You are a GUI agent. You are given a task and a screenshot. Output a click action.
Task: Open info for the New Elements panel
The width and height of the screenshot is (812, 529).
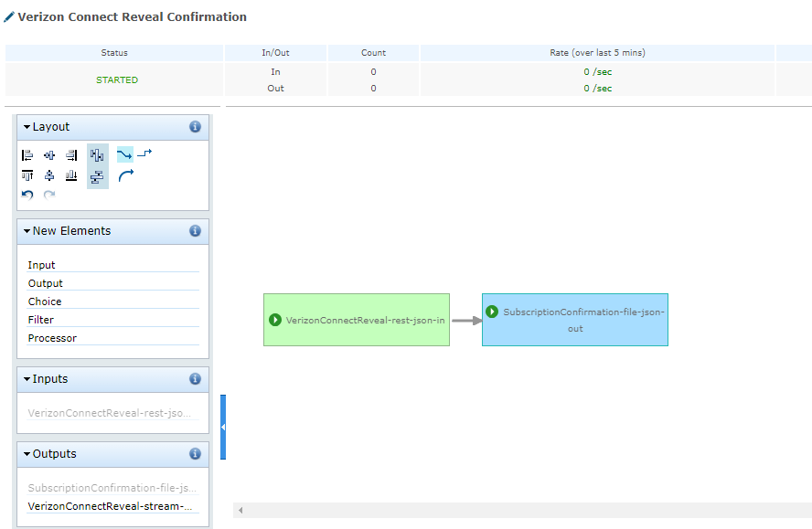[x=196, y=231]
